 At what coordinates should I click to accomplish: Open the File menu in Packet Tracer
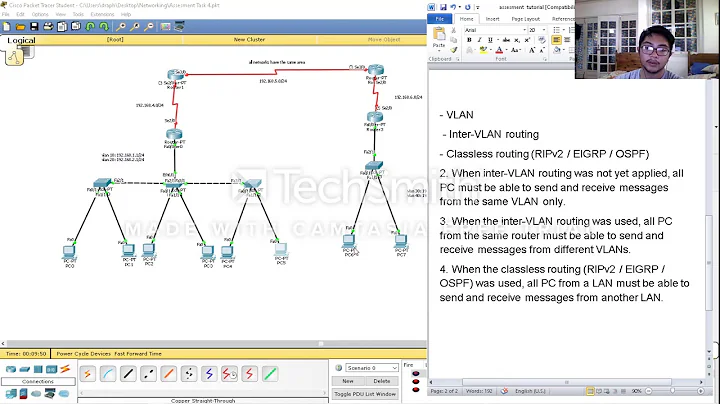6,14
